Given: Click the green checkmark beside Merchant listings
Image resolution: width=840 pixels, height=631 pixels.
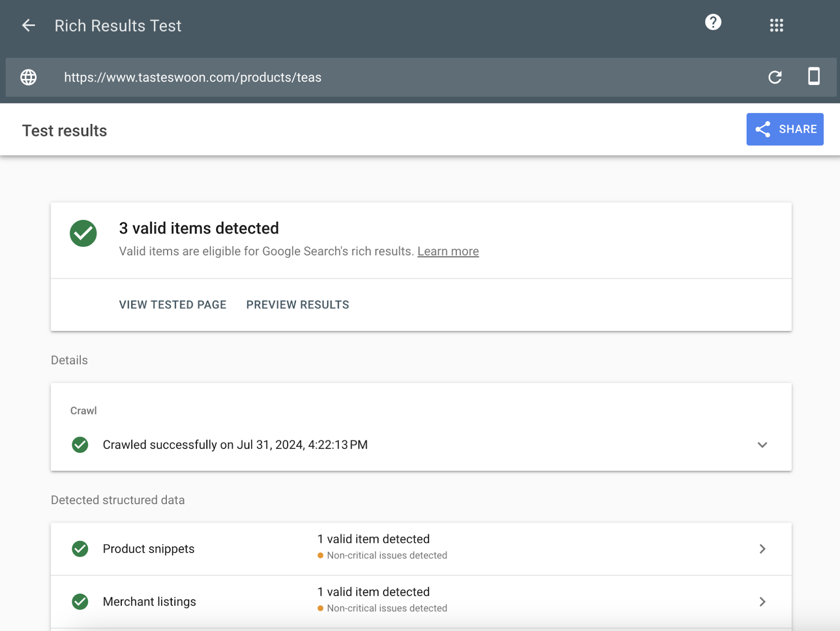Looking at the screenshot, I should click(80, 601).
